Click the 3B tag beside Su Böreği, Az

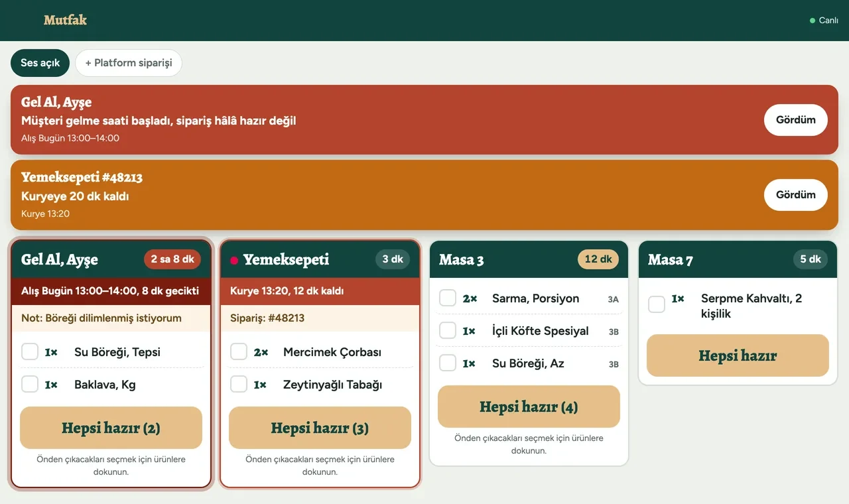[614, 364]
